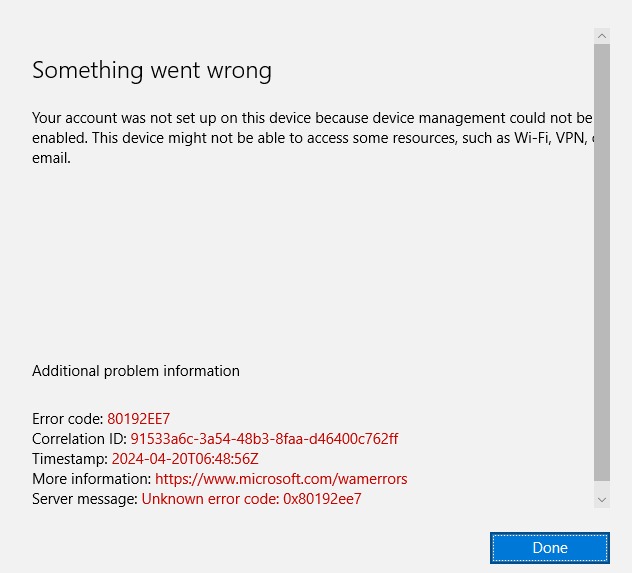Screen dimensions: 632x573
Task: Click the Unknown error code server message
Action: (251, 499)
